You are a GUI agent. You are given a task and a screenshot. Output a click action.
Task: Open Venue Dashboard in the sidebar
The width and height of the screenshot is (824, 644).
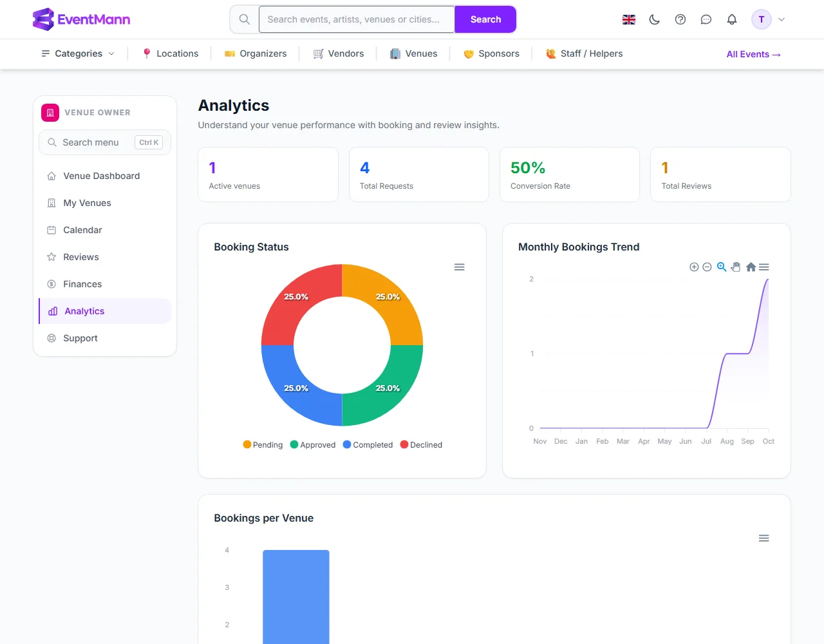(105, 176)
